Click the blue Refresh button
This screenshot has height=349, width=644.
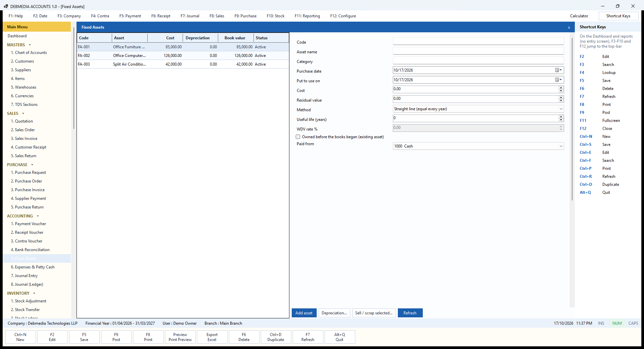pos(410,313)
